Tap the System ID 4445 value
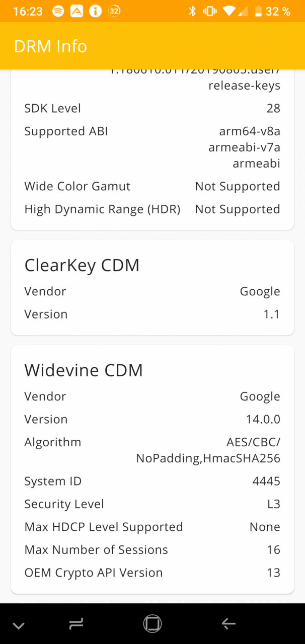Image resolution: width=305 pixels, height=644 pixels. (266, 481)
